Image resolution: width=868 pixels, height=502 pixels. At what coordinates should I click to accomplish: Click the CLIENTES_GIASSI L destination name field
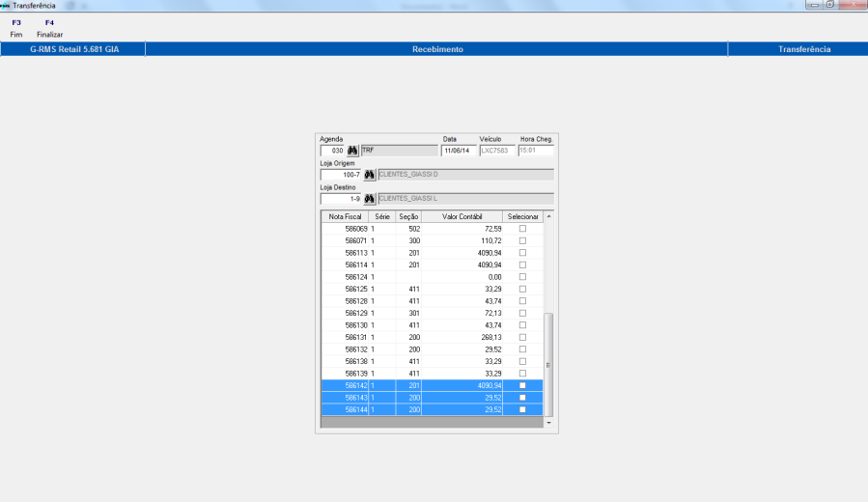465,199
